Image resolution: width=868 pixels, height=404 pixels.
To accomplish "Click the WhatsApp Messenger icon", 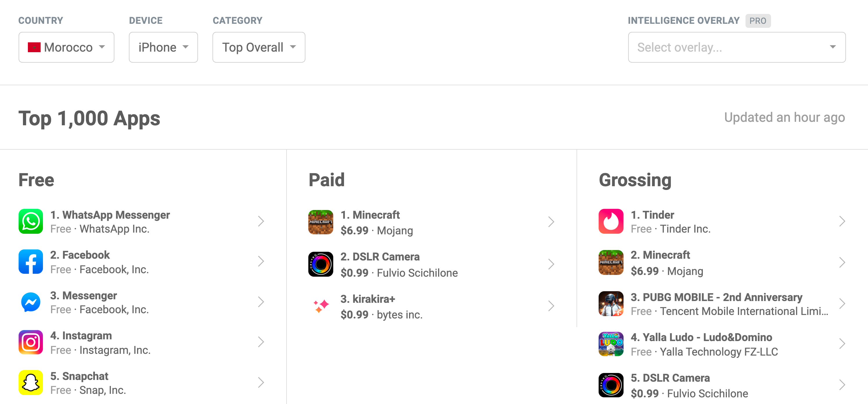I will (x=32, y=221).
